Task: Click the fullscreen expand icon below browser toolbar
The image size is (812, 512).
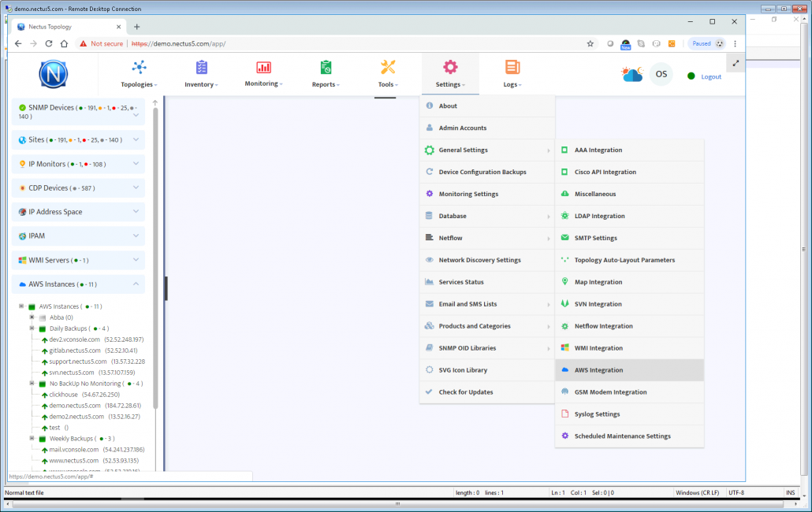Action: tap(736, 61)
